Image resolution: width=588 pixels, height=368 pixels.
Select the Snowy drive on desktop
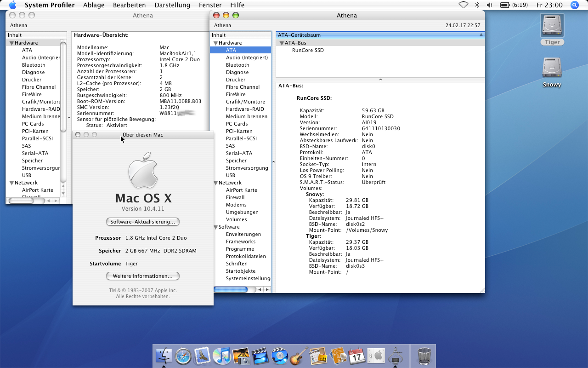(552, 72)
